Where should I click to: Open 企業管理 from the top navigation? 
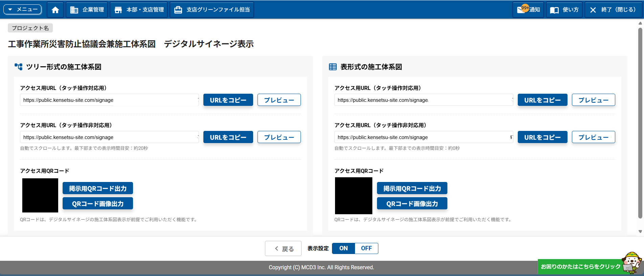pos(87,10)
